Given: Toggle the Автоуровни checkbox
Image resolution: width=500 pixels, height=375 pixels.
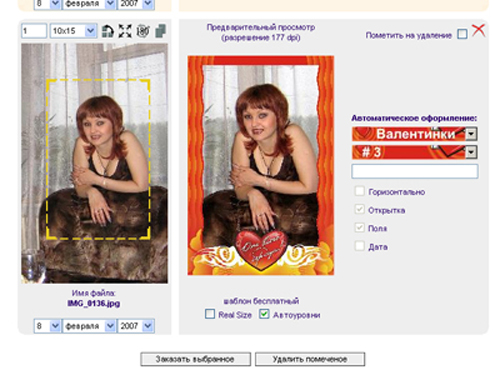Looking at the screenshot, I should click(264, 314).
